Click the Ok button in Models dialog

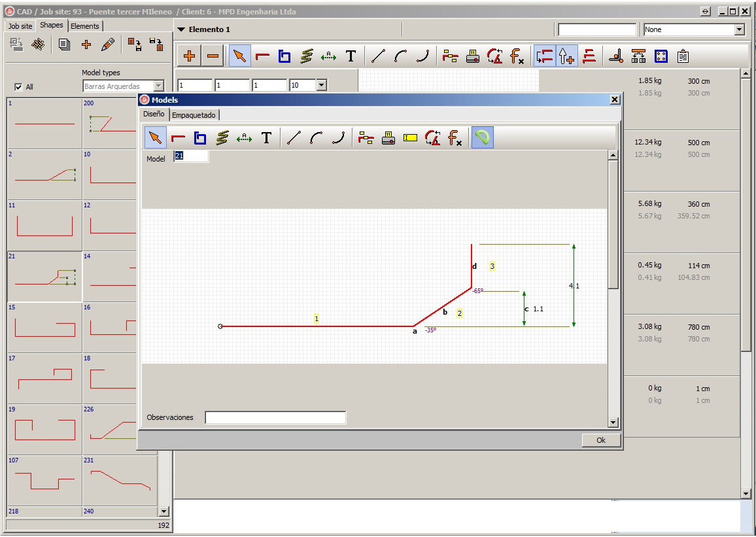601,440
